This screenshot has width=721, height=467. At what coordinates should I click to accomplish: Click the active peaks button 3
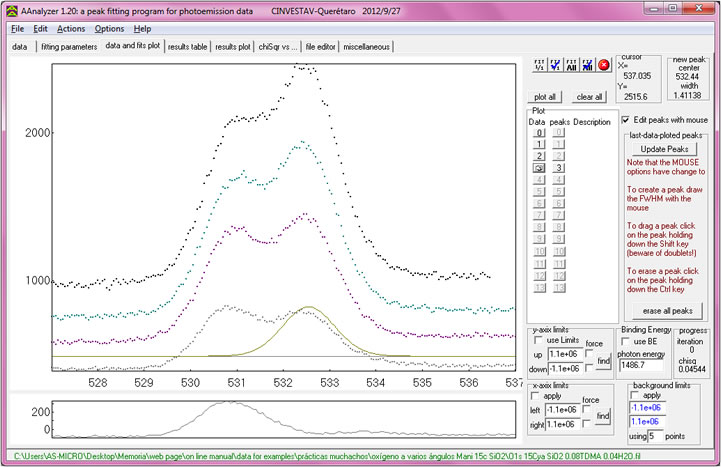point(559,169)
